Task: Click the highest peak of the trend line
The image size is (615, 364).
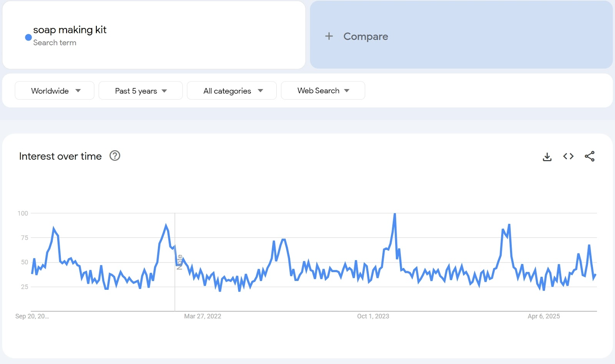Action: click(395, 214)
